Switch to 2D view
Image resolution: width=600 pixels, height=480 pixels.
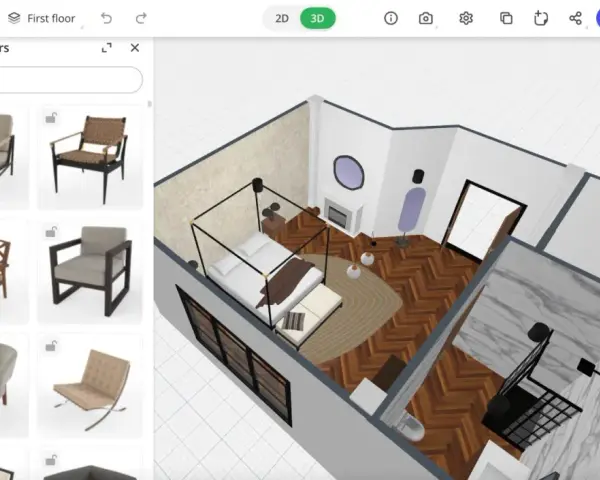click(x=282, y=18)
